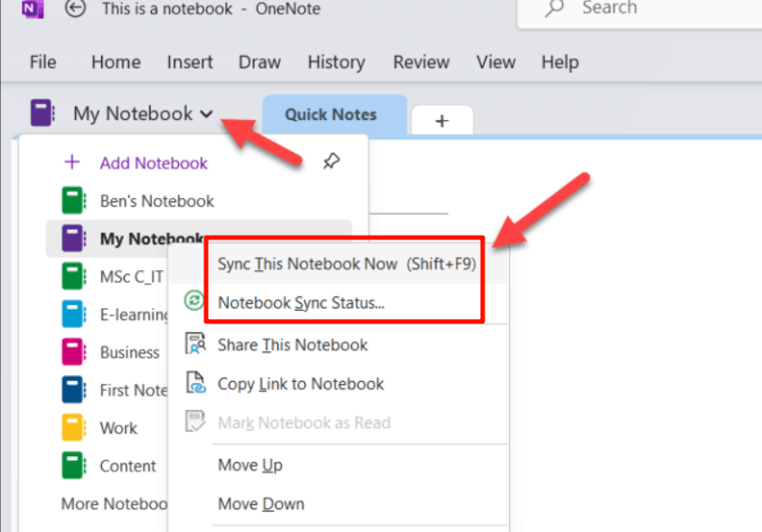Open the History ribbon tab

point(336,62)
